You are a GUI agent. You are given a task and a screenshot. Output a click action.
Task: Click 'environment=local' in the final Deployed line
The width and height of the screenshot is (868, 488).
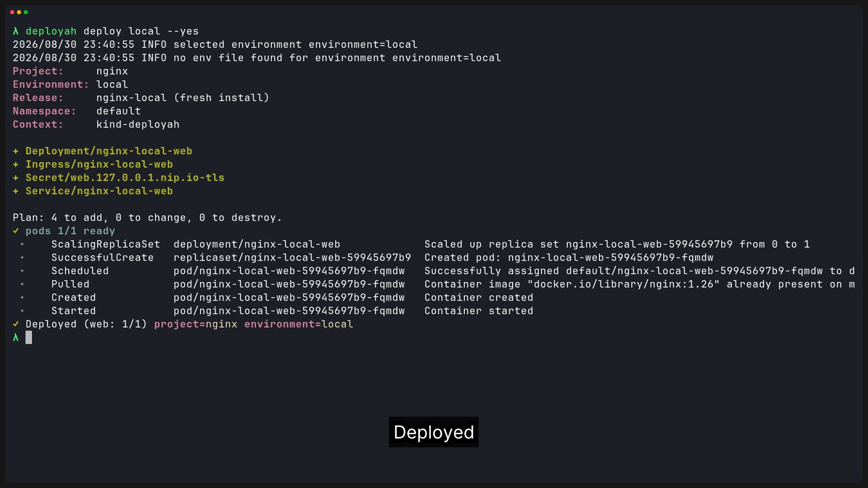[x=299, y=324]
